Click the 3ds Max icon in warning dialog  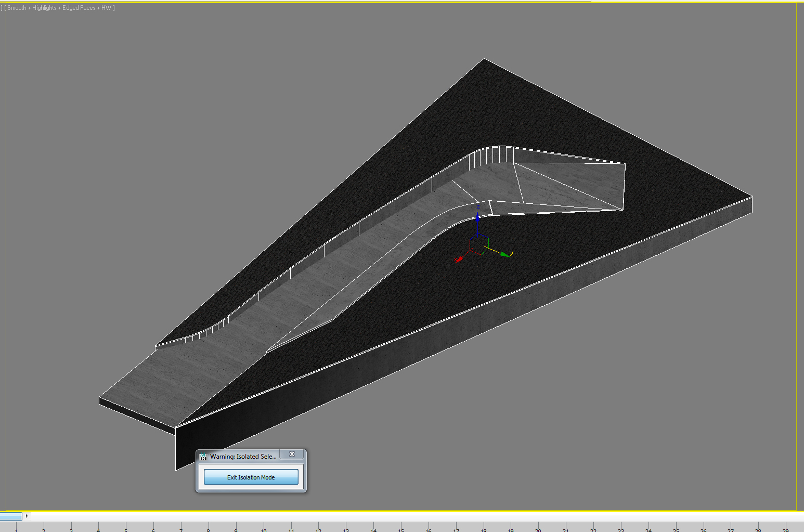(203, 457)
